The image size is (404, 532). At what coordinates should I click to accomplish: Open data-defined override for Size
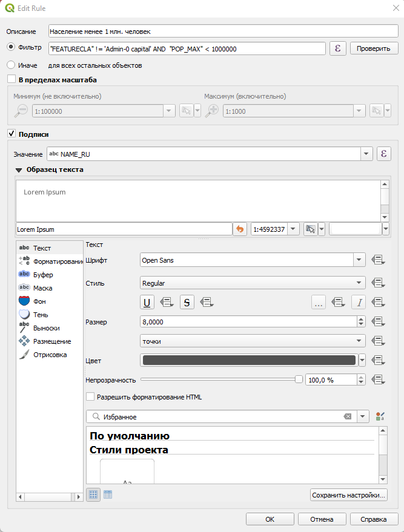pyautogui.click(x=378, y=321)
